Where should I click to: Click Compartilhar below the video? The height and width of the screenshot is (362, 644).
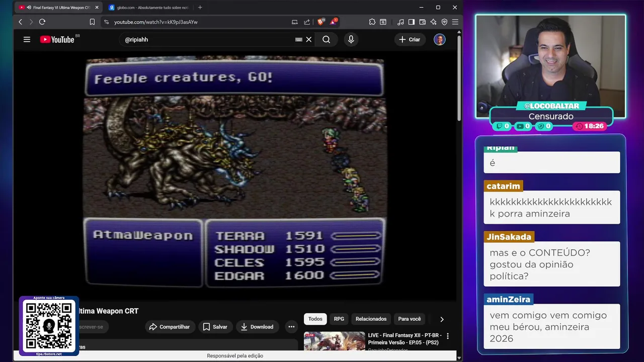tap(170, 327)
